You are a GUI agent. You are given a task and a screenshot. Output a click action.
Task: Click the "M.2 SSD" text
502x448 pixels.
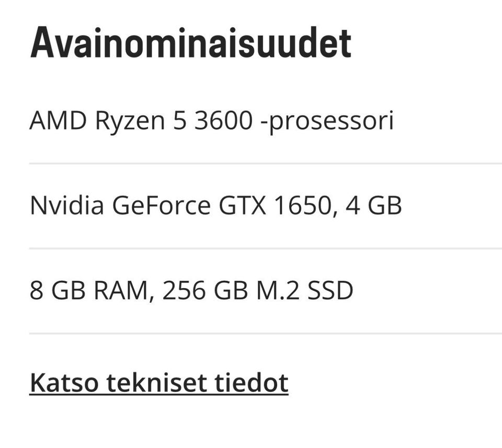click(305, 290)
